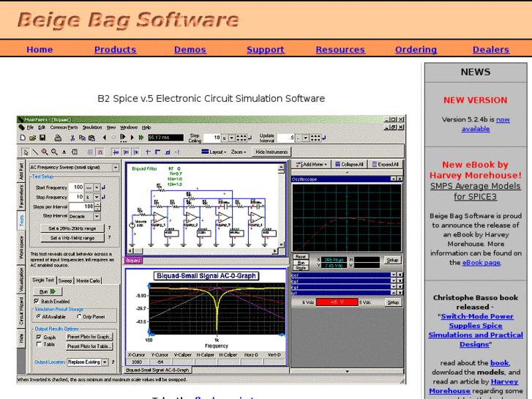Open the Common Parts menu
532x399 pixels.
click(64, 127)
